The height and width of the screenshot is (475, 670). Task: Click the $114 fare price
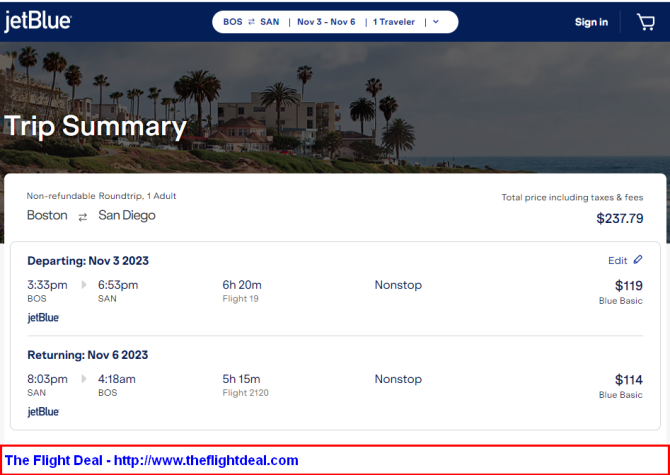tap(629, 379)
